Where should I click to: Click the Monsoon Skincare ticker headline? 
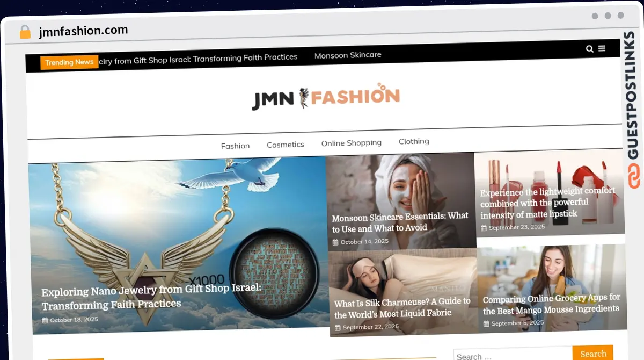(x=348, y=55)
